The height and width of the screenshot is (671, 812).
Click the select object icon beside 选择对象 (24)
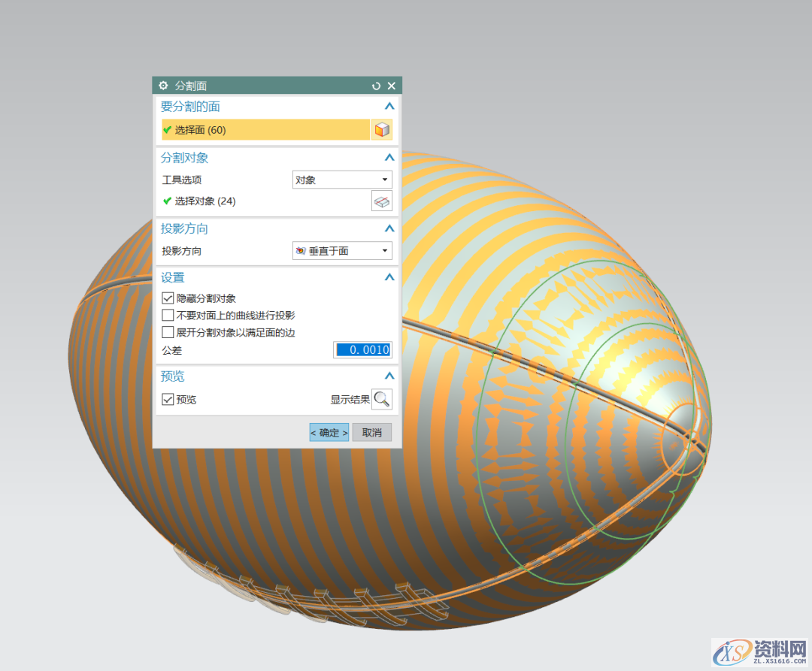coord(382,201)
